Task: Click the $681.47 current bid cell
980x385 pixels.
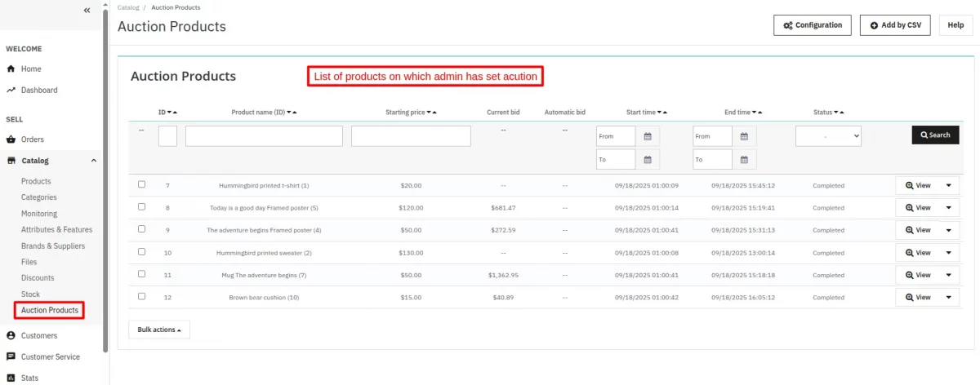Action: pos(503,208)
